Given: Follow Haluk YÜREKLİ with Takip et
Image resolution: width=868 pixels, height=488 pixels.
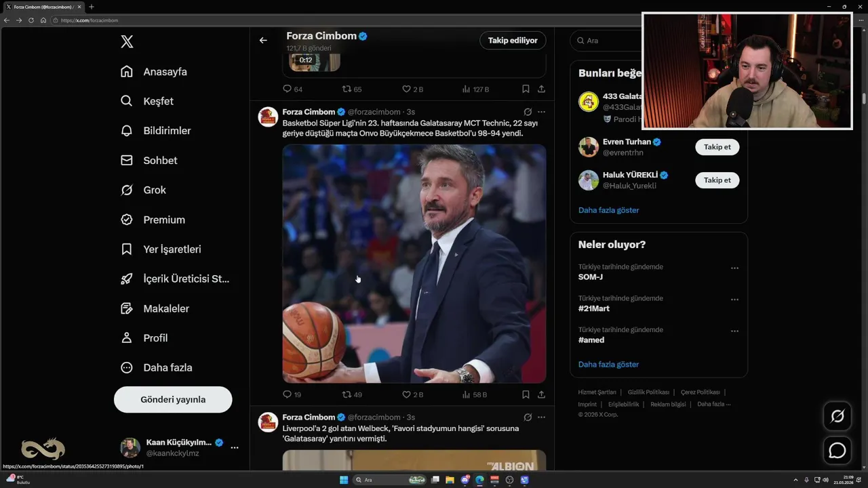Looking at the screenshot, I should tap(717, 180).
